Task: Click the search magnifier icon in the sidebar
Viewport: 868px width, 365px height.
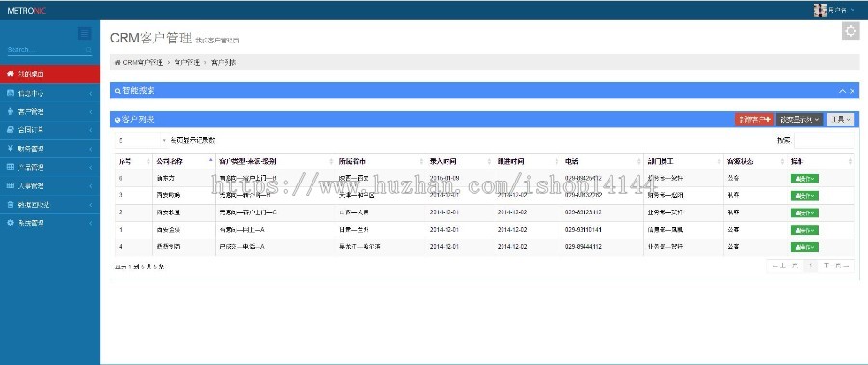Action: [x=89, y=50]
